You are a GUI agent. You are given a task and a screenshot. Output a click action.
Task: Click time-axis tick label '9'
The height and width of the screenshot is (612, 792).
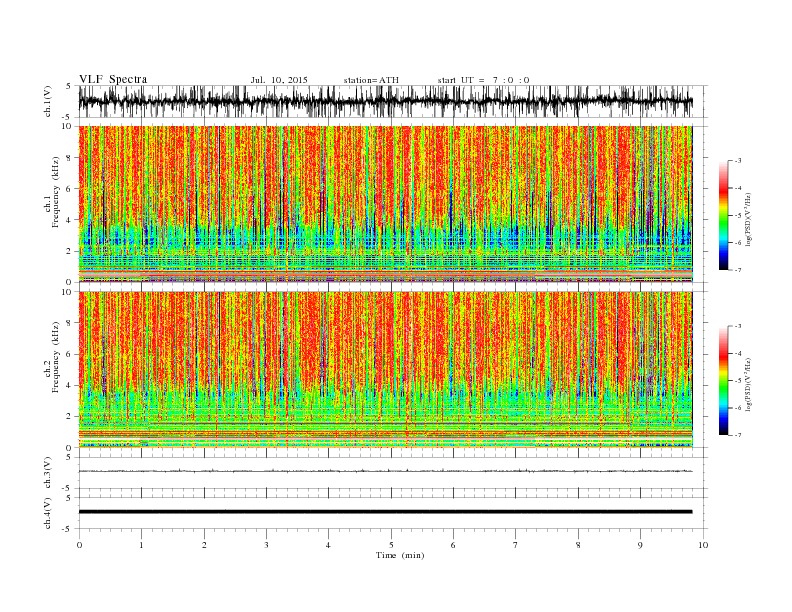tap(640, 545)
